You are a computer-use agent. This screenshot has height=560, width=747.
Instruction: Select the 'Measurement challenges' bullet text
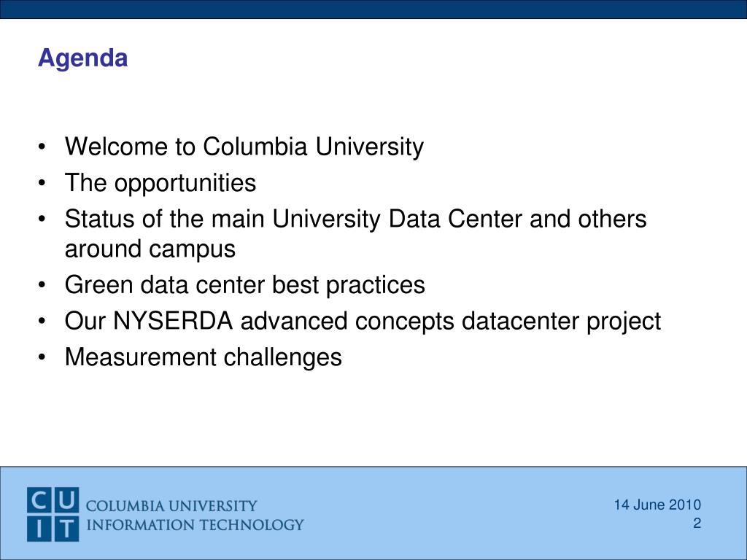204,357
